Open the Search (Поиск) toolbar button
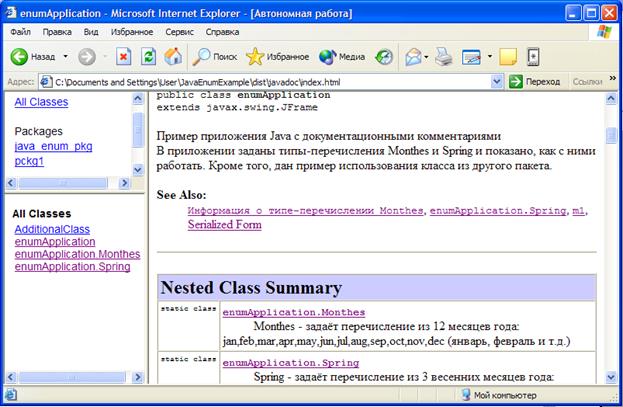 pos(215,57)
